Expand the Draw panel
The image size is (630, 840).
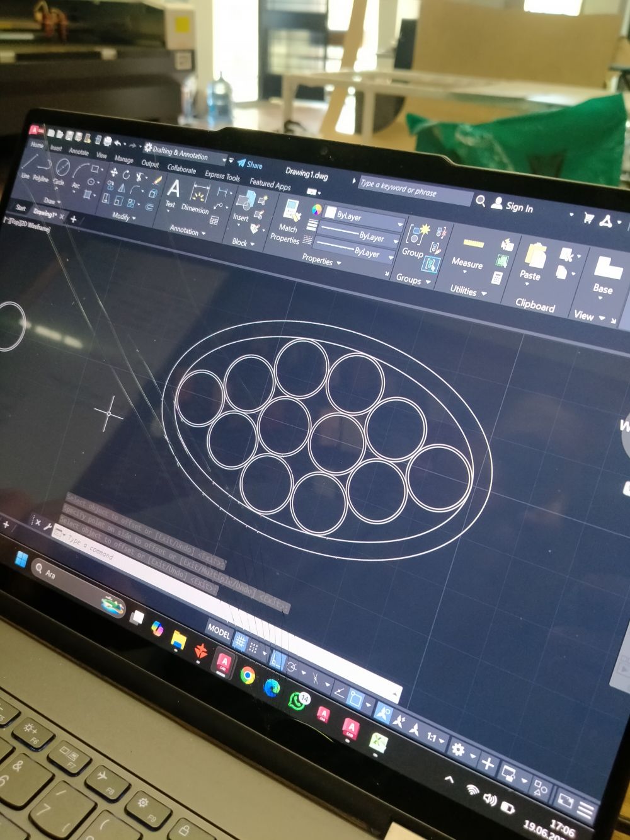51,201
